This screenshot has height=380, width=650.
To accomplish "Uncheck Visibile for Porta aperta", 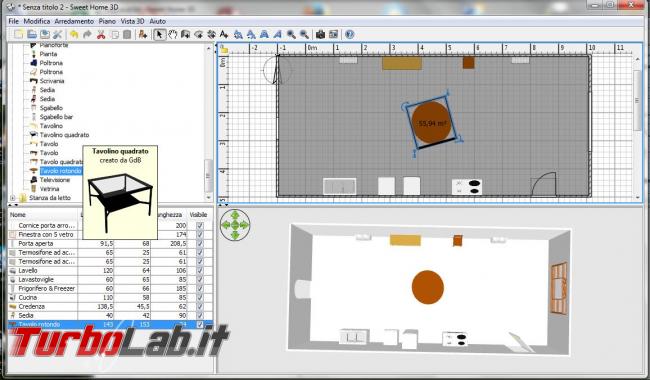I will click(200, 244).
